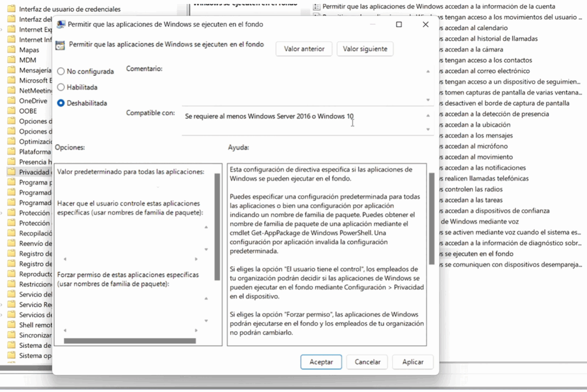The image size is (587, 392).
Task: Click the force-permission list left scroll arrow
Action: (65, 331)
